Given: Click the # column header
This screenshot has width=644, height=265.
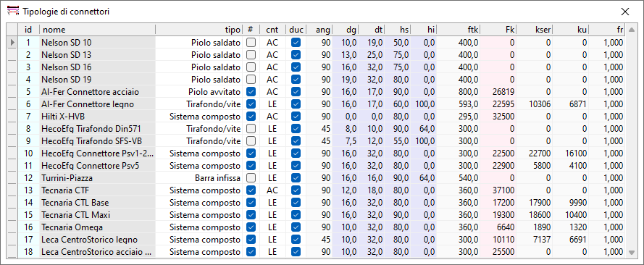Looking at the screenshot, I should coord(251,30).
